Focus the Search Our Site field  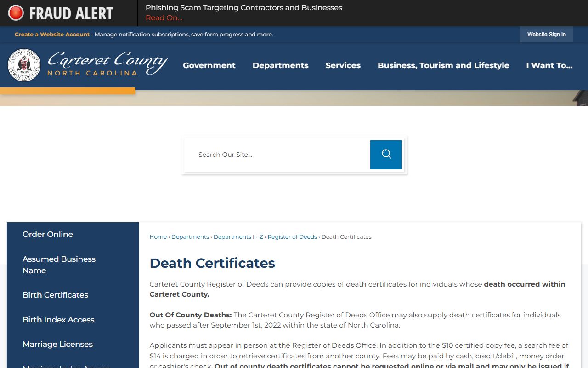[x=277, y=155]
